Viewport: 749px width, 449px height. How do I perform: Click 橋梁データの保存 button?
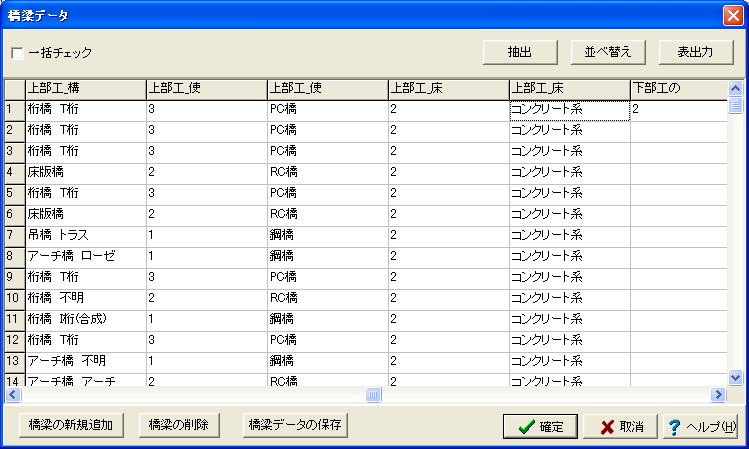click(295, 425)
